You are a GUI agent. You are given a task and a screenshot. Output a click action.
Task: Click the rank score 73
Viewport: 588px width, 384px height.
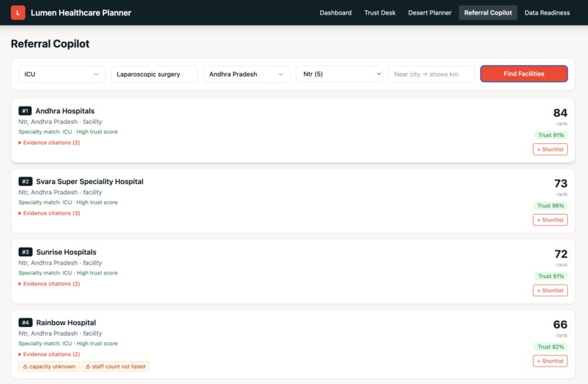(x=560, y=183)
